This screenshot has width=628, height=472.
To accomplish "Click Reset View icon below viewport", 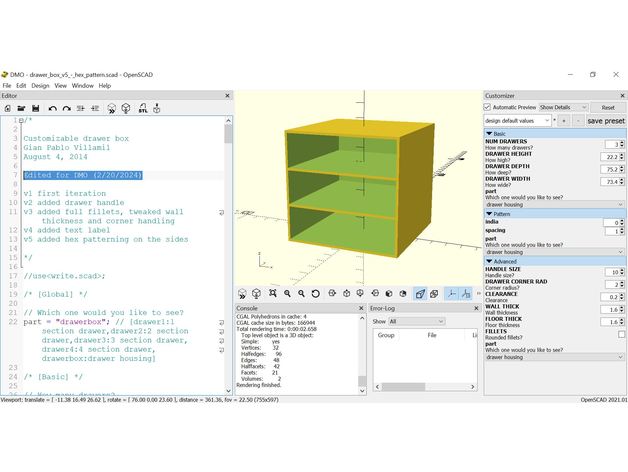I will coord(315,293).
